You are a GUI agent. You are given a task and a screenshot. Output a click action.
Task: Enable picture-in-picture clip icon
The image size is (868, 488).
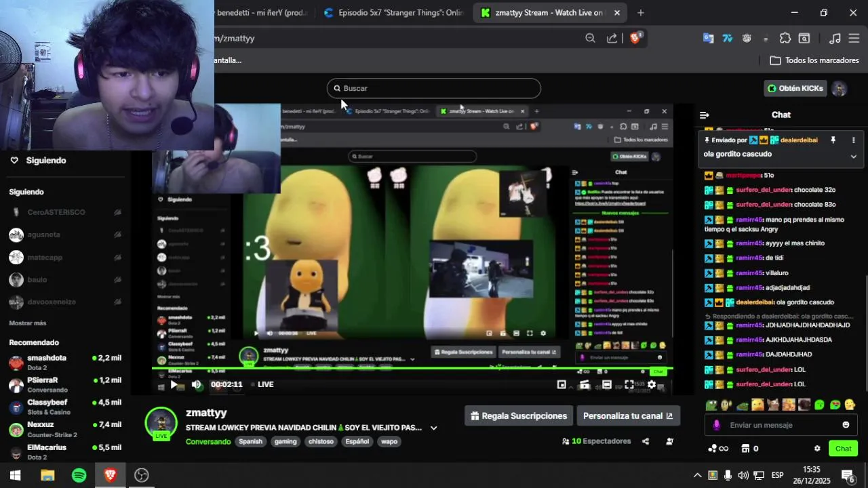pos(584,384)
